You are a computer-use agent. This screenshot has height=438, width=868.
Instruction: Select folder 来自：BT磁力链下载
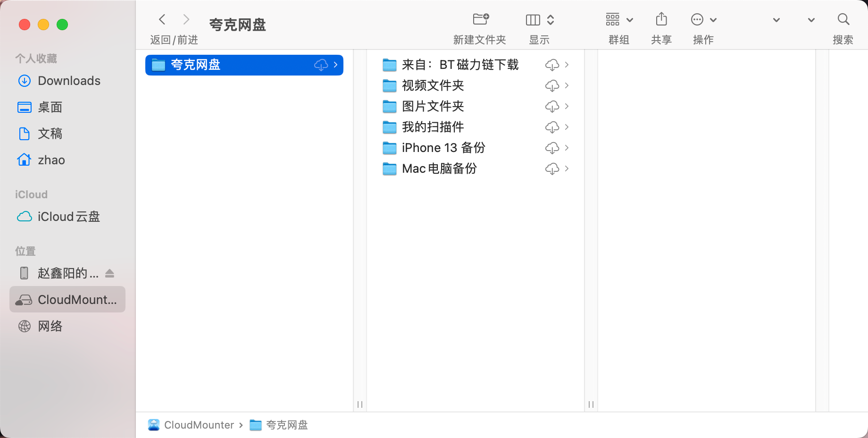(476, 65)
